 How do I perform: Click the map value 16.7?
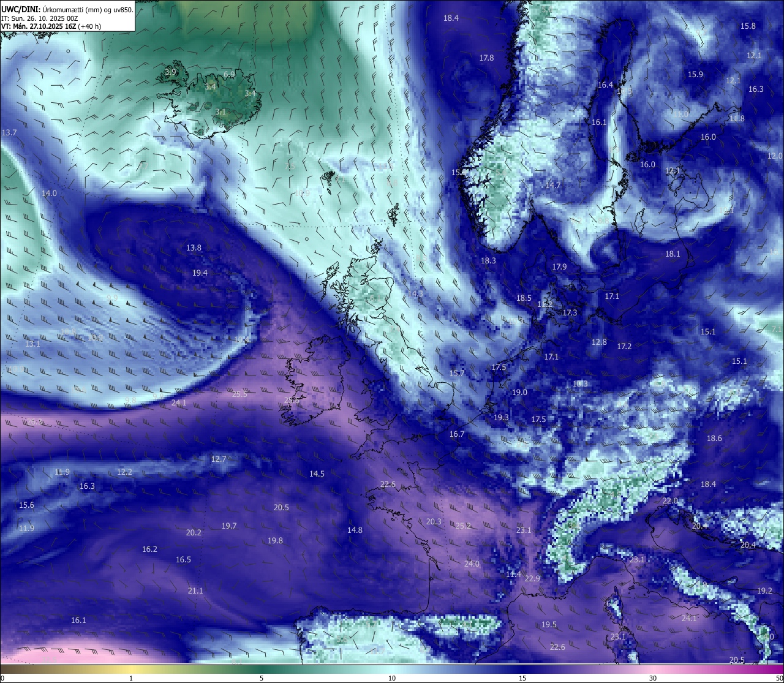click(457, 434)
